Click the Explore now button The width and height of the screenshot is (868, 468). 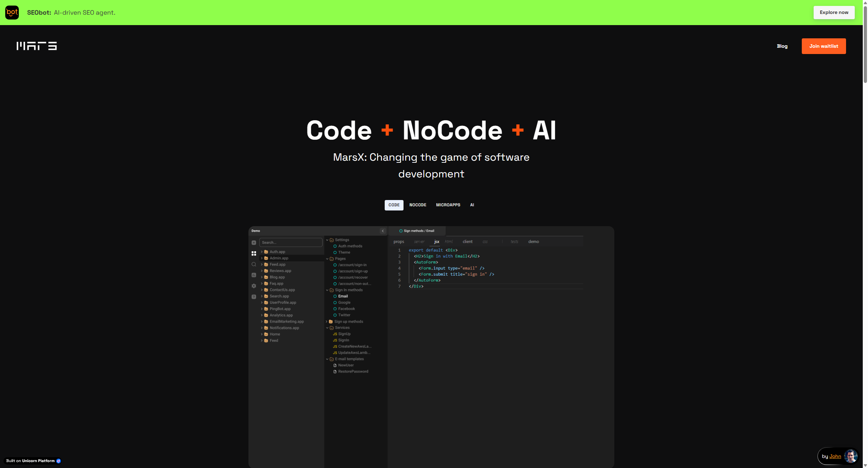pos(834,13)
